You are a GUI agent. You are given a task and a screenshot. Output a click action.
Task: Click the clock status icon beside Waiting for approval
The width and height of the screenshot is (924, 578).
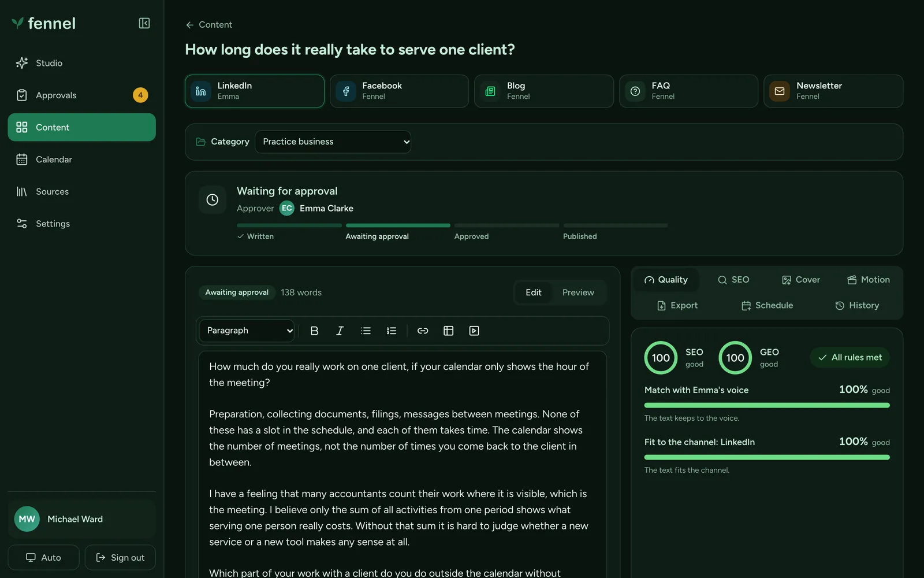[x=213, y=199]
